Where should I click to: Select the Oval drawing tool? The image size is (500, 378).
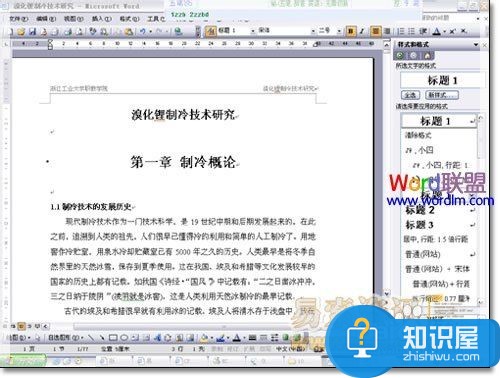click(124, 338)
